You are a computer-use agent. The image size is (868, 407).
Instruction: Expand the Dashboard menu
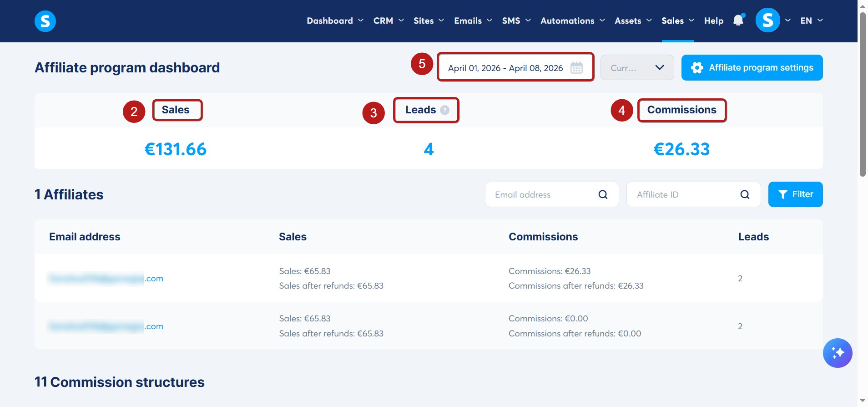click(335, 20)
